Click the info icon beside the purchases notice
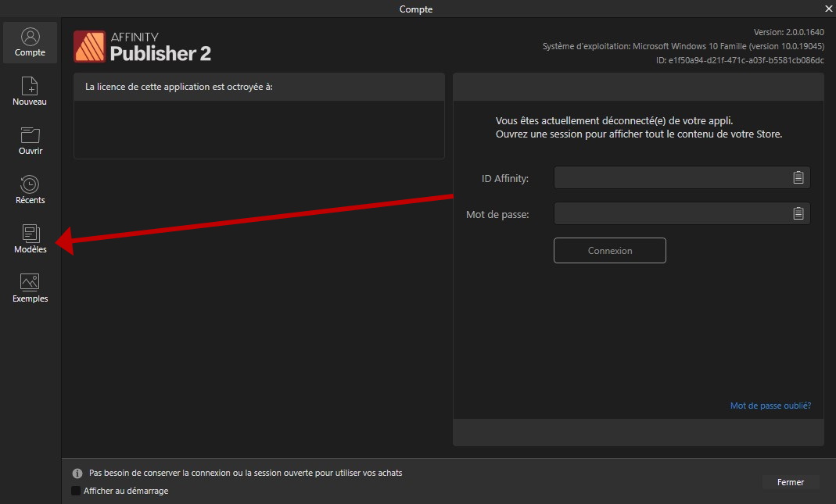Image resolution: width=836 pixels, height=504 pixels. point(77,473)
